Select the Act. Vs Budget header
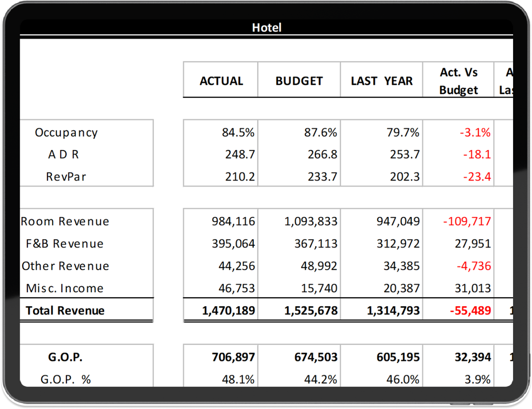Viewport: 532px width, 409px height. 458,81
